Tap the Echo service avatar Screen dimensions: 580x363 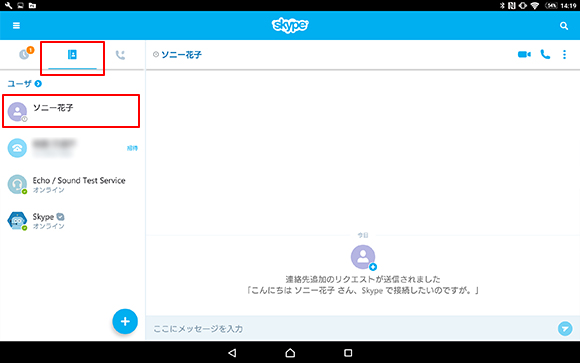click(17, 184)
